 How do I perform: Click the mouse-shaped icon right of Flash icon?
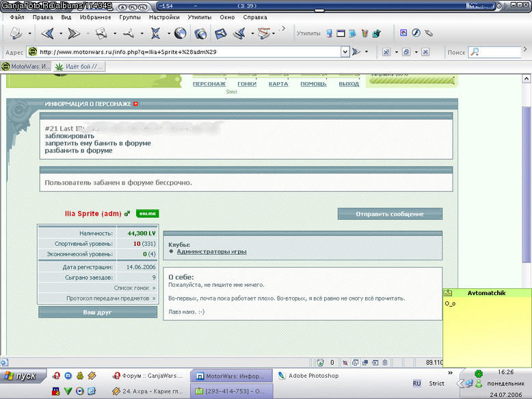[x=429, y=33]
